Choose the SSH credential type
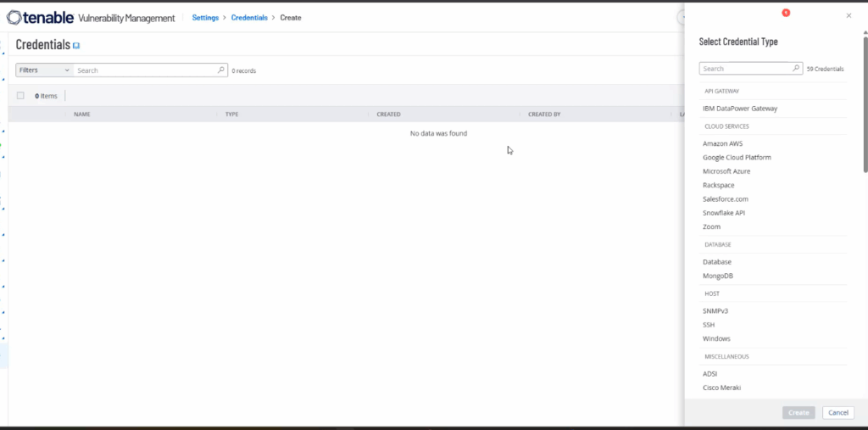Screen dimensions: 868x430 pyautogui.click(x=709, y=325)
